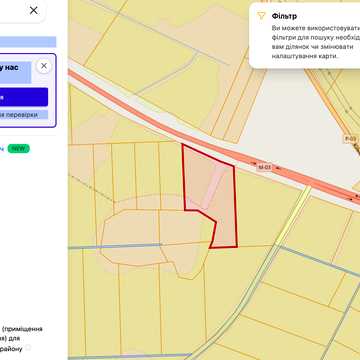This screenshot has width=360, height=360.
Task: Click the M-03 road label on highway
Action: tap(264, 167)
